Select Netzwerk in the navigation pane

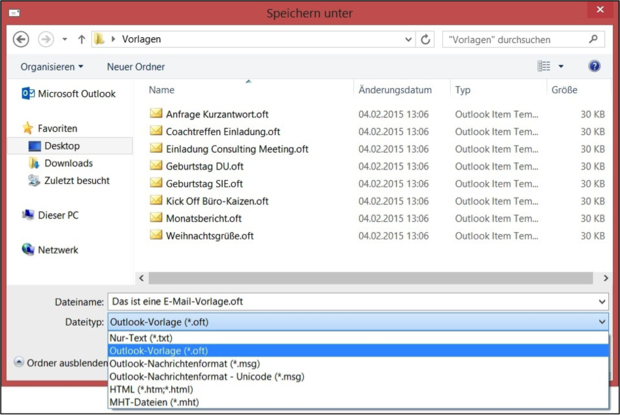pyautogui.click(x=51, y=250)
